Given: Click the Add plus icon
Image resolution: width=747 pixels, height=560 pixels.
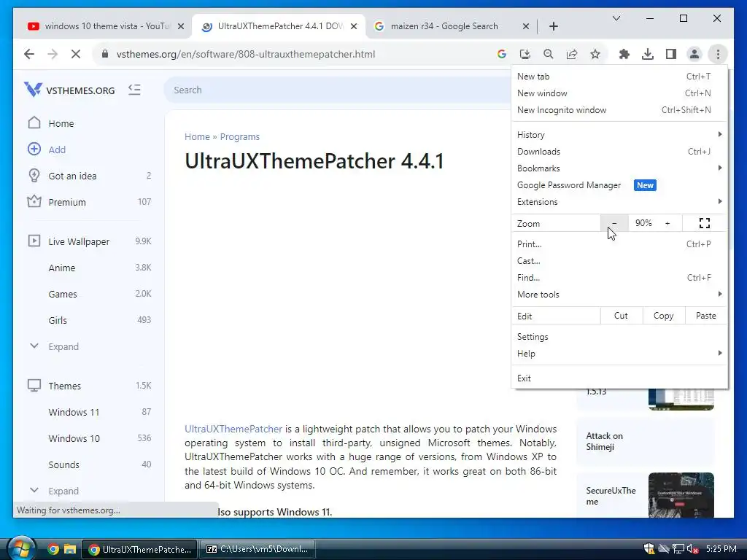Looking at the screenshot, I should tap(34, 149).
